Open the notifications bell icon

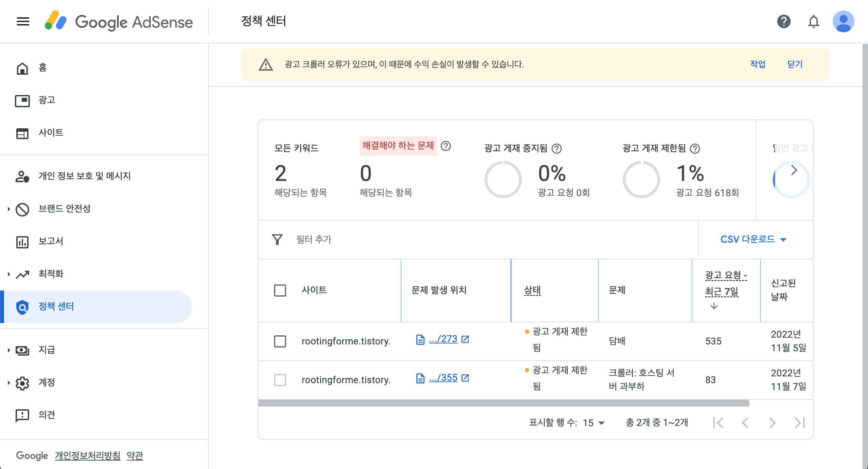(x=813, y=22)
